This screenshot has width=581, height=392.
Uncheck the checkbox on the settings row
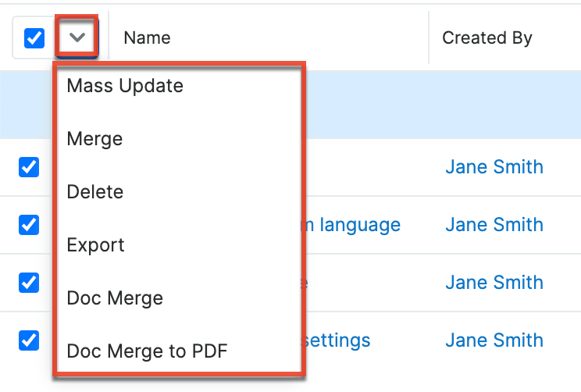point(29,340)
